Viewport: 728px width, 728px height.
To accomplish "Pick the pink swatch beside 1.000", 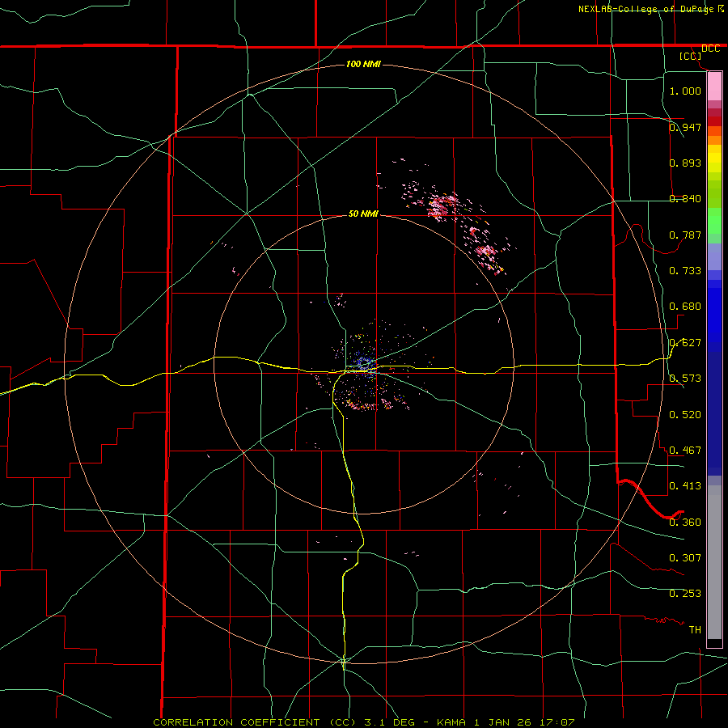I will [x=714, y=87].
